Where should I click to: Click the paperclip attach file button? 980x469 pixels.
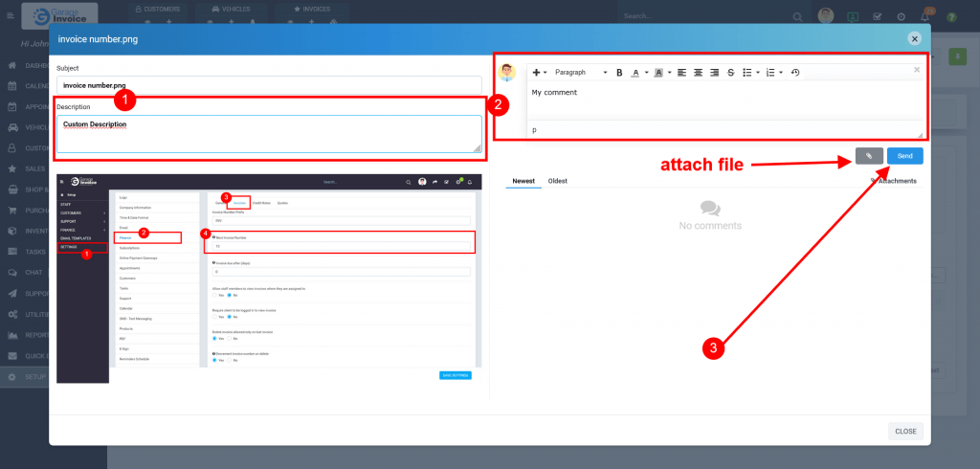[869, 155]
